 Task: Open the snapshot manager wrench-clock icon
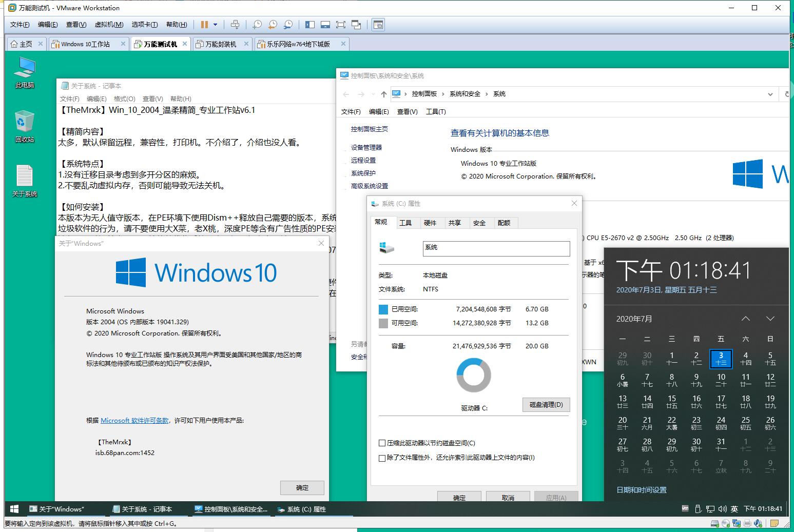pyautogui.click(x=288, y=25)
